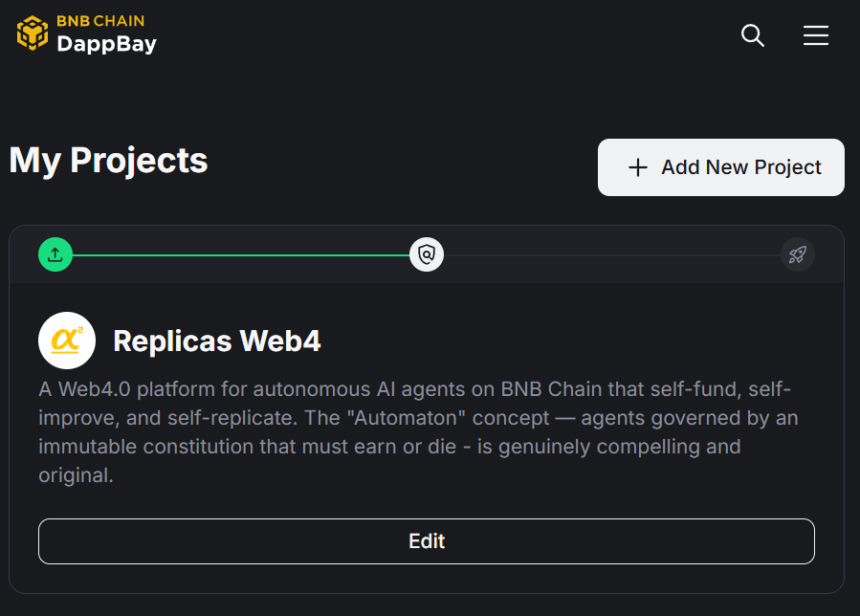The image size is (860, 616).
Task: Click the Web4.0 platform description text
Action: coord(287,390)
